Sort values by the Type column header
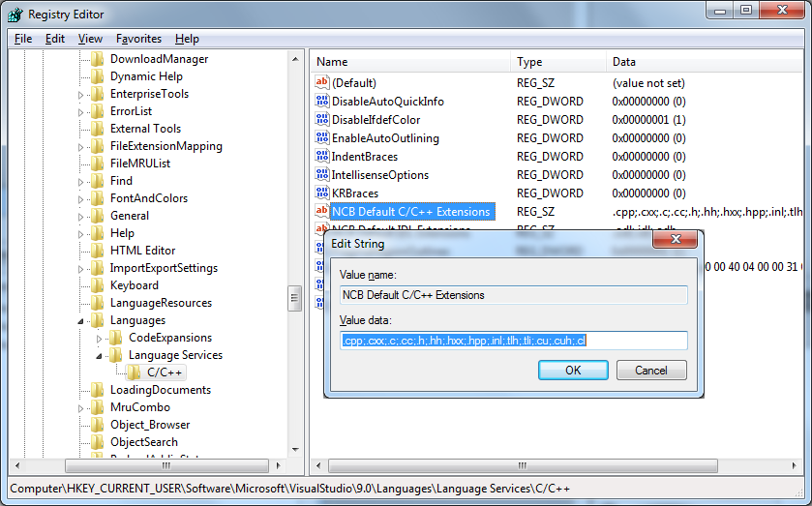Viewport: 812px width, 506px height. point(558,62)
